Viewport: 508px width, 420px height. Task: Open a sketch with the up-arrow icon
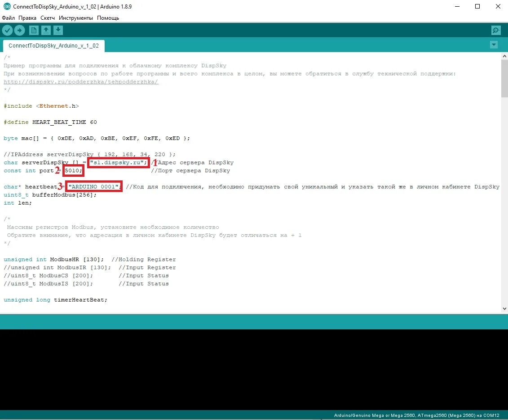pos(46,31)
